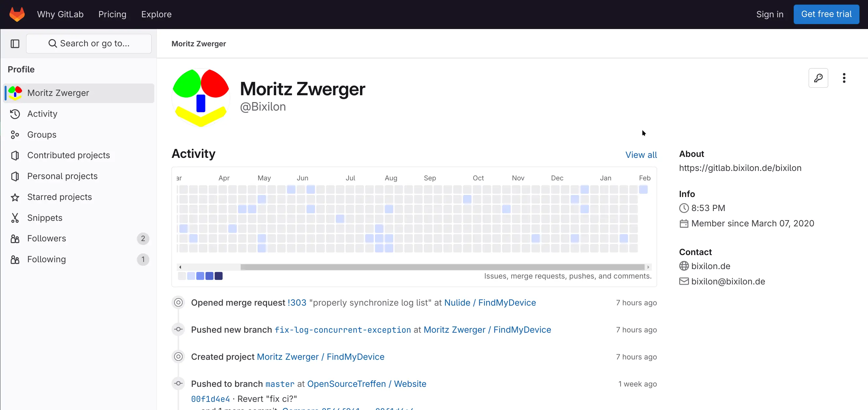Click Sign in link
Viewport: 868px width, 410px height.
770,14
